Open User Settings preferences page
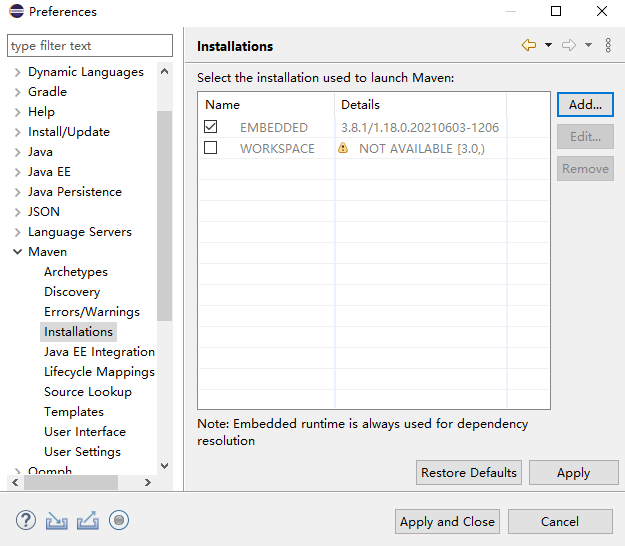 click(x=82, y=452)
